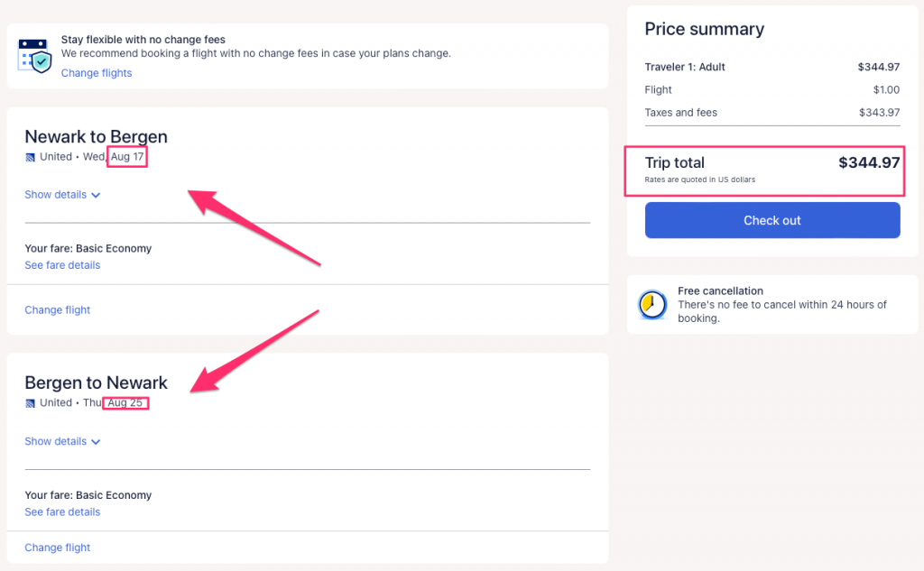The image size is (924, 571).
Task: Click the clock icon next to Free cancellation
Action: 651,305
